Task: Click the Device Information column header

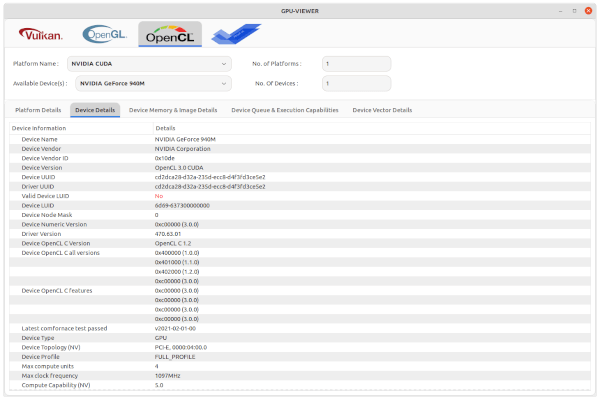Action: tap(81, 128)
